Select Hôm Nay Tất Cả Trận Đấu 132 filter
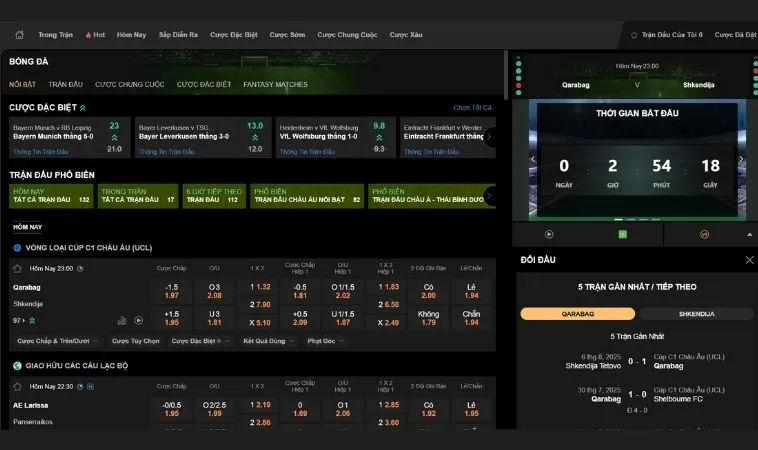758x450 pixels. tap(51, 196)
